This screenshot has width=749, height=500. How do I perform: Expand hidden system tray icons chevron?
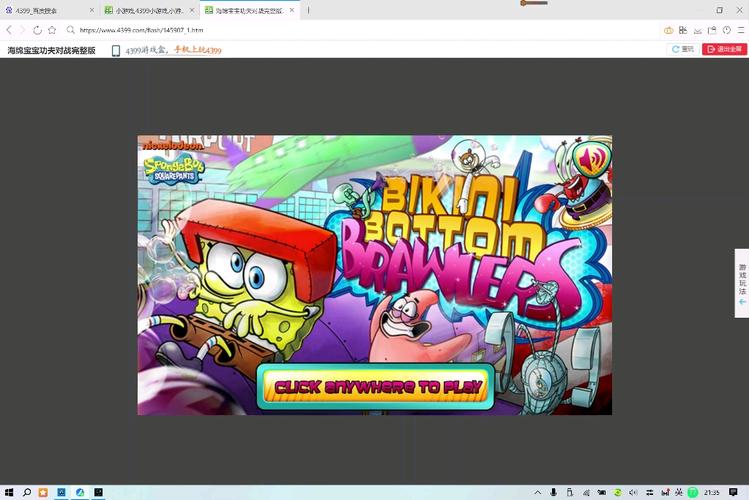click(x=537, y=492)
